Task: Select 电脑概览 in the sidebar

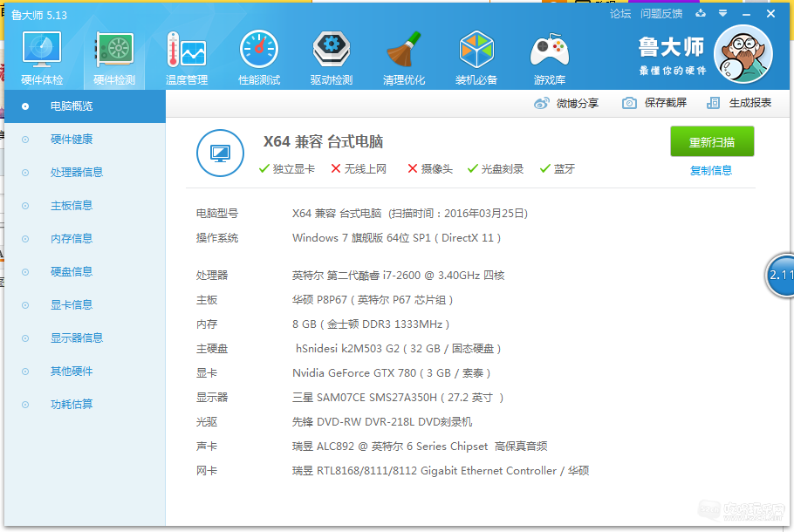Action: [86, 106]
